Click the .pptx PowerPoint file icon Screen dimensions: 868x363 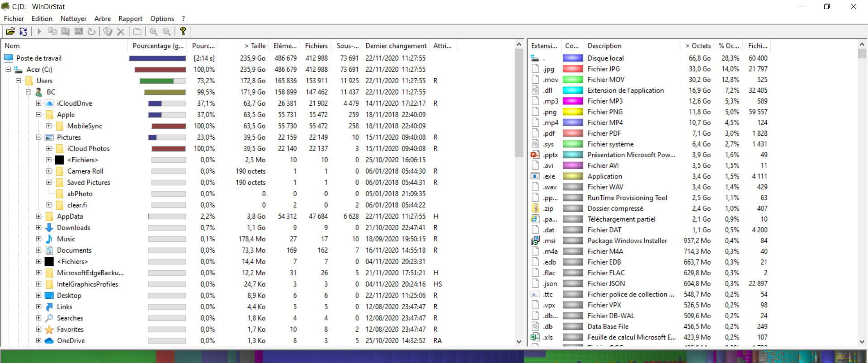[535, 155]
